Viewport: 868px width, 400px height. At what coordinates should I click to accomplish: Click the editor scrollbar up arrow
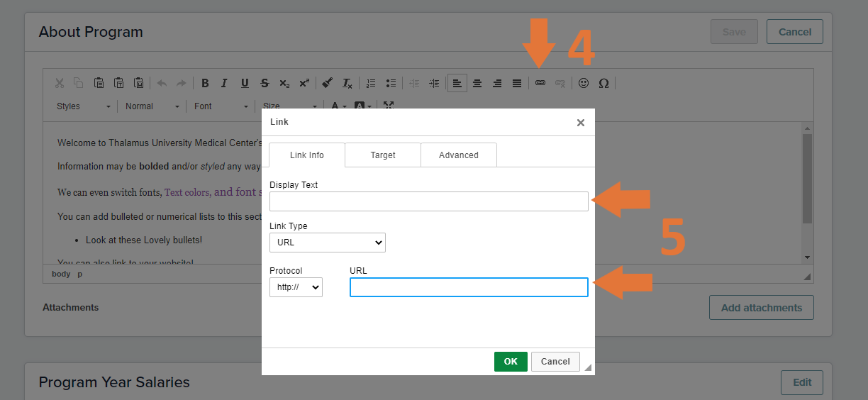(x=807, y=127)
